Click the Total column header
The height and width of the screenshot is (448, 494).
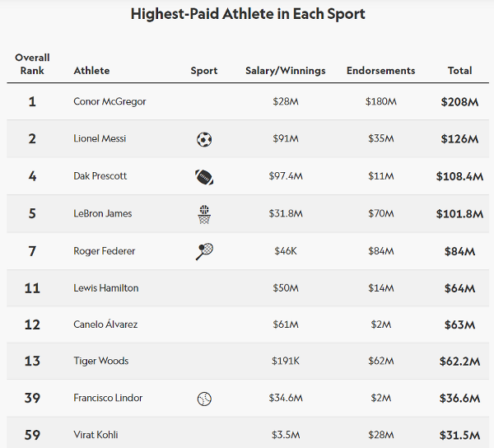point(459,71)
